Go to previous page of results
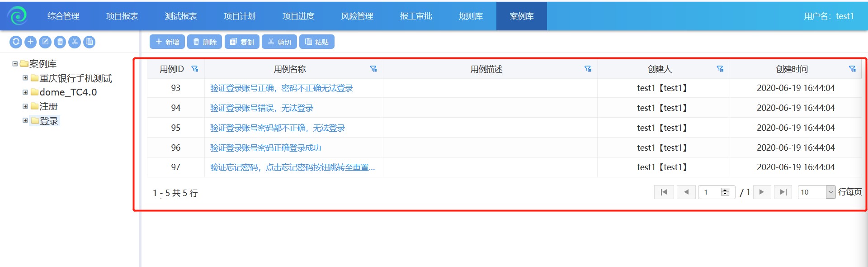Viewport: 868px width, 267px height. (686, 192)
